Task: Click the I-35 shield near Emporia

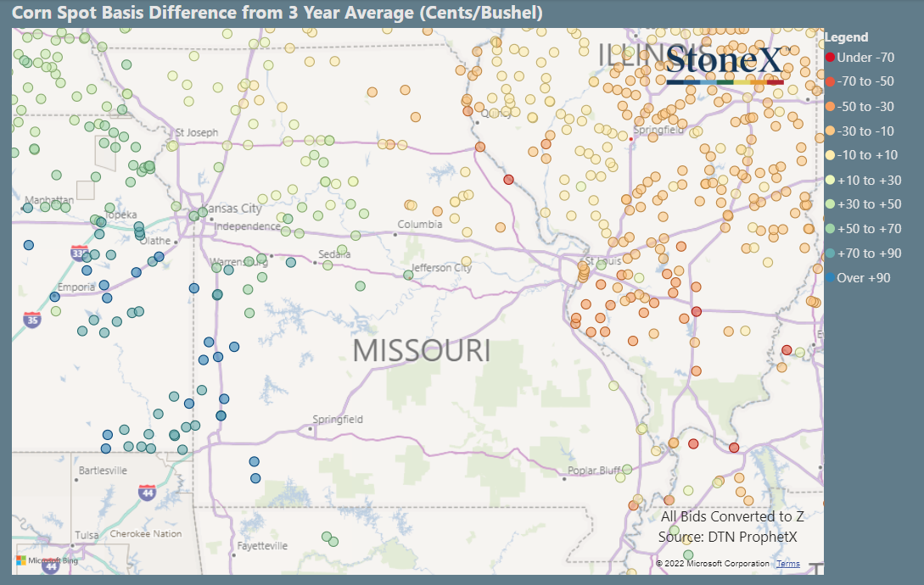Action: tap(32, 320)
